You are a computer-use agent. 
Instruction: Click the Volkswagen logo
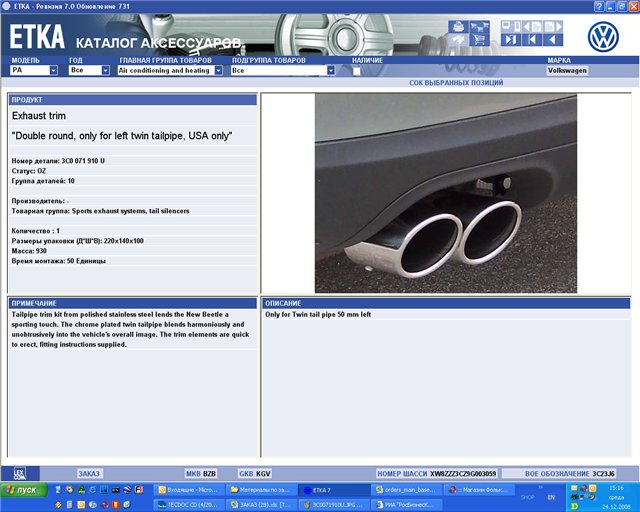pyautogui.click(x=603, y=37)
